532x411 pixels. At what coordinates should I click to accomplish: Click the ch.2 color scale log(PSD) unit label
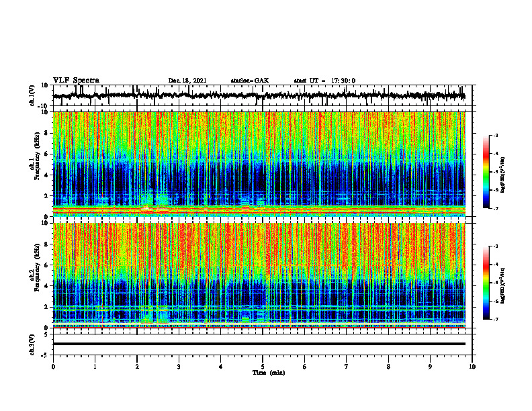503,285
